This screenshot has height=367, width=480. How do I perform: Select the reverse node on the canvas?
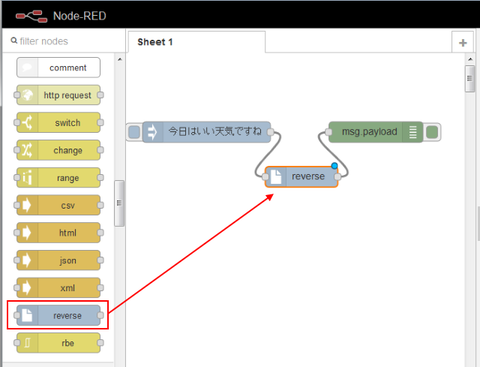302,177
